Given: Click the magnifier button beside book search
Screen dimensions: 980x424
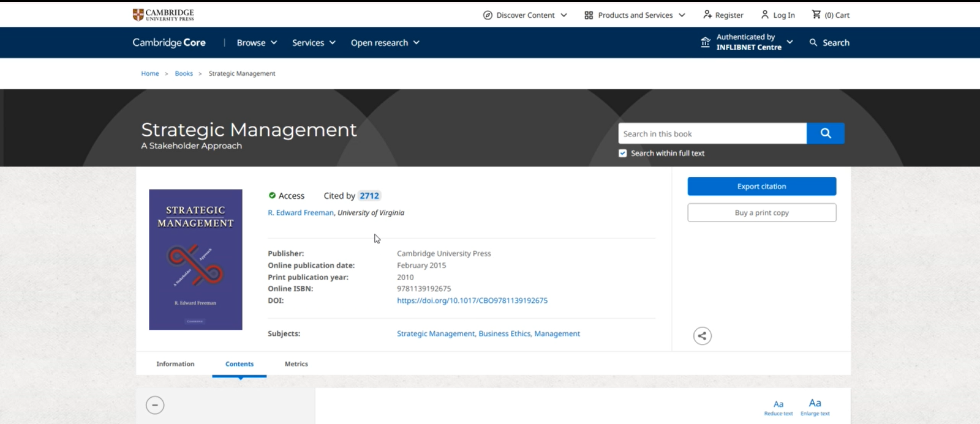Looking at the screenshot, I should (825, 133).
